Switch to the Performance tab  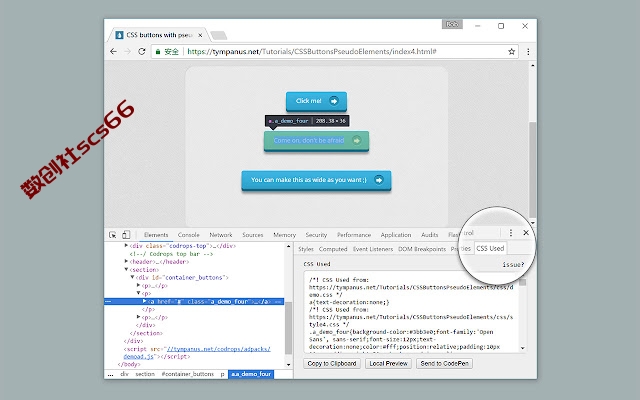[x=354, y=235]
